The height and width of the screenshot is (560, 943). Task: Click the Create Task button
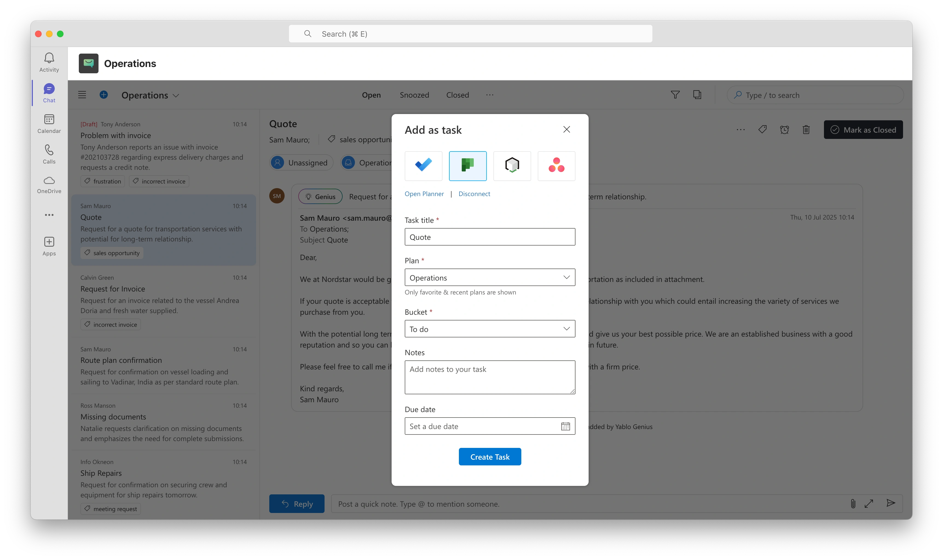(490, 457)
